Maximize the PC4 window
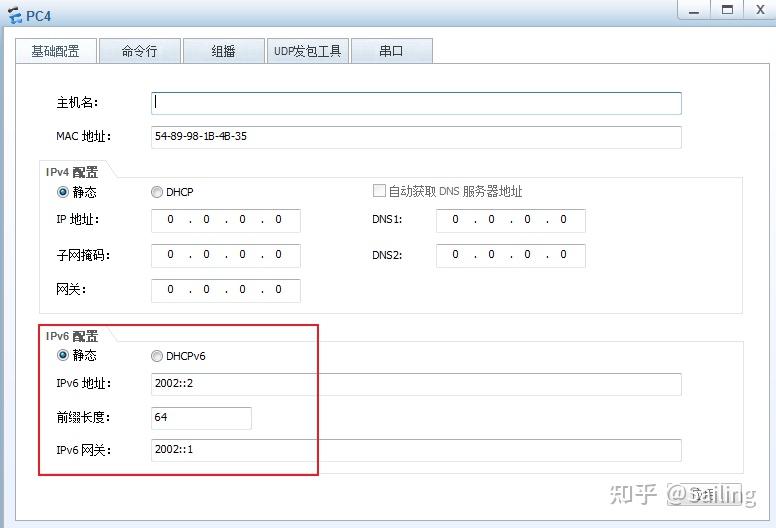Screen dimensions: 776x528 click(727, 10)
